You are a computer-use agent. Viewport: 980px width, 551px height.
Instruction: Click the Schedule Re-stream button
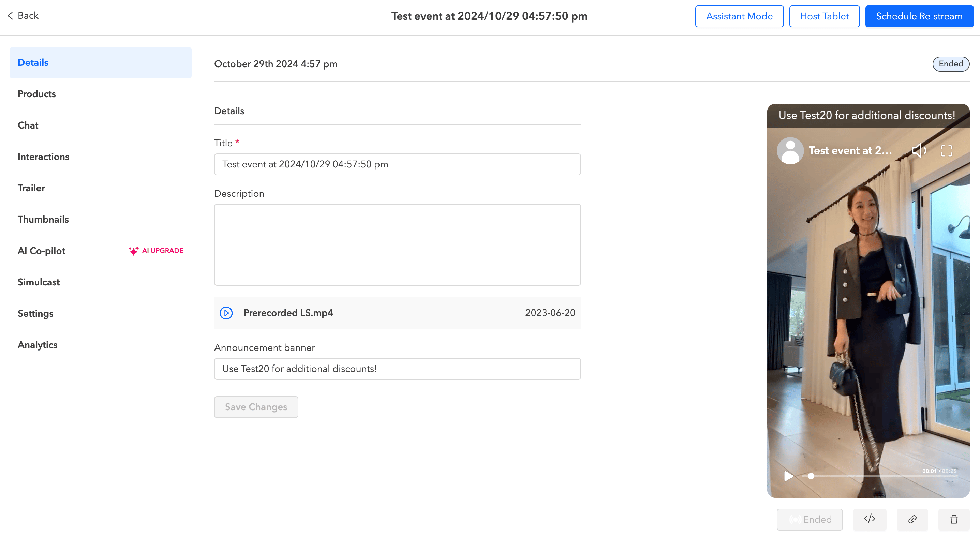click(919, 16)
